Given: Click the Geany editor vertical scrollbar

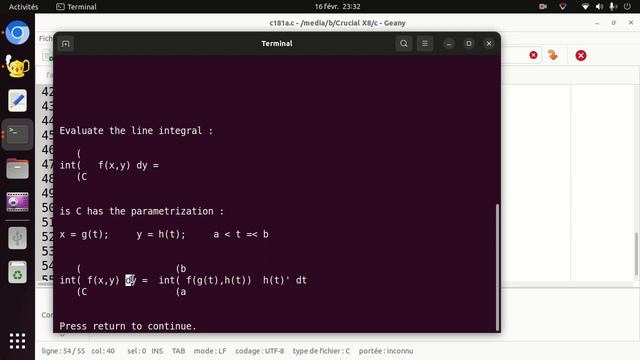Looking at the screenshot, I should [x=636, y=253].
